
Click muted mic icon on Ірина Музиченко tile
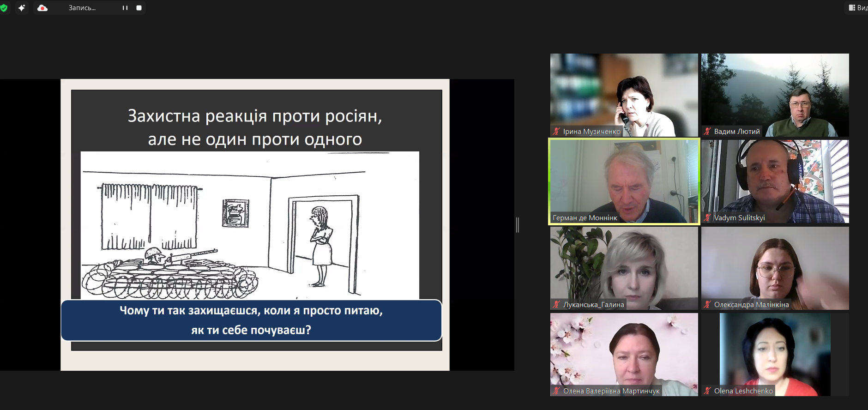[557, 131]
